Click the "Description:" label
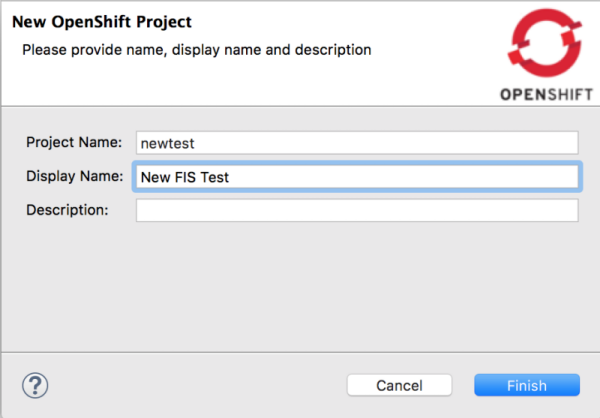The height and width of the screenshot is (418, 600). coord(67,210)
